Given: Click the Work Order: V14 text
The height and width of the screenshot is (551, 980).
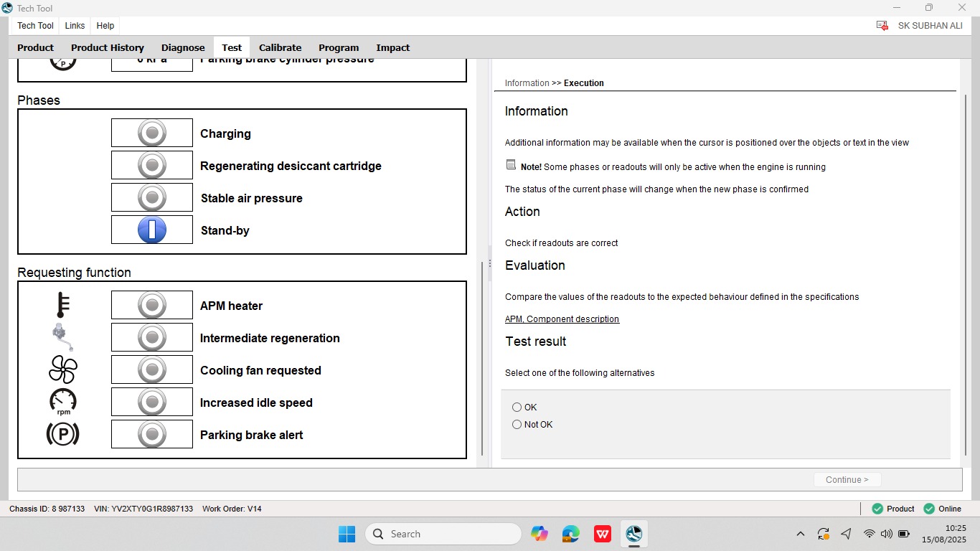Looking at the screenshot, I should 232,509.
